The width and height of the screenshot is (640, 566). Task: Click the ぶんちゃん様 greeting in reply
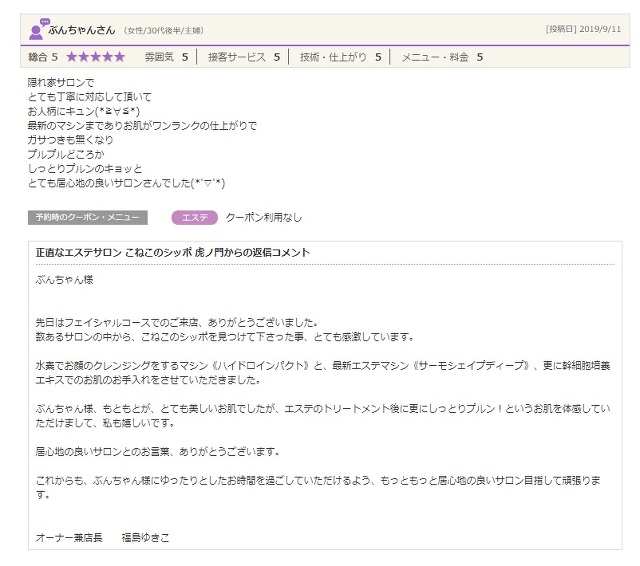pyautogui.click(x=62, y=281)
